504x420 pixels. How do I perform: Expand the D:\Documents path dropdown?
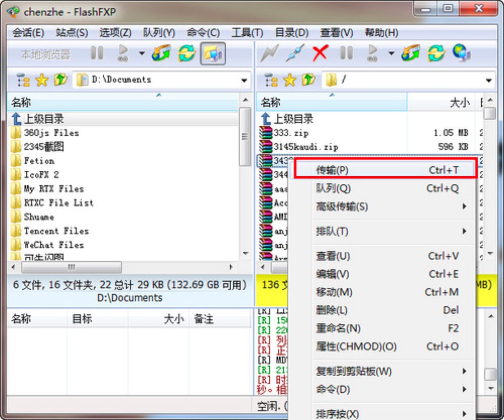[244, 80]
